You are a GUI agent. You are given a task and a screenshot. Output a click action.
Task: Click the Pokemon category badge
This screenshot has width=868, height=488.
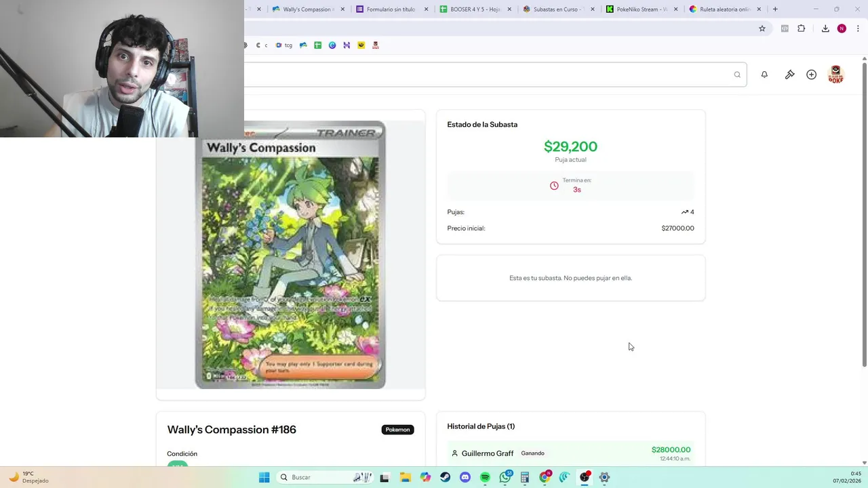pos(397,430)
